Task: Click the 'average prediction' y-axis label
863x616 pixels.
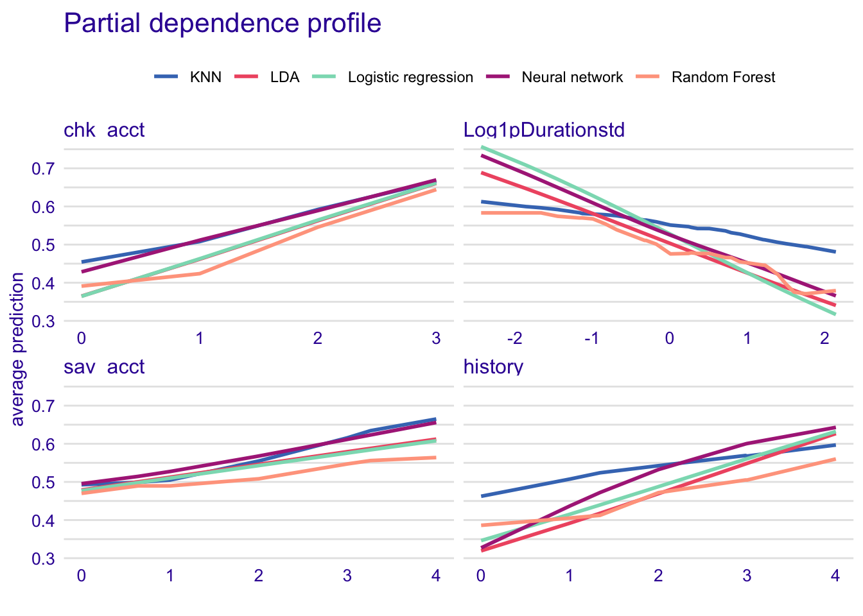Action: [17, 349]
